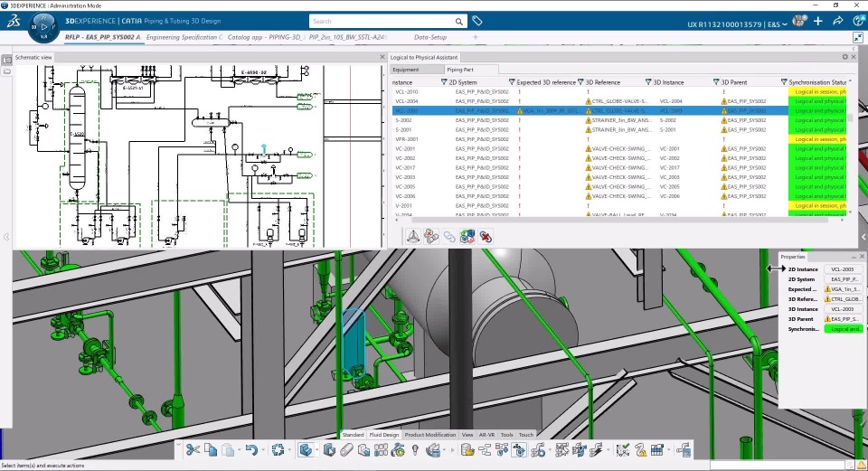Click the Share arrow icon in top bar
Viewport: 868px width, 471px height.
[837, 21]
